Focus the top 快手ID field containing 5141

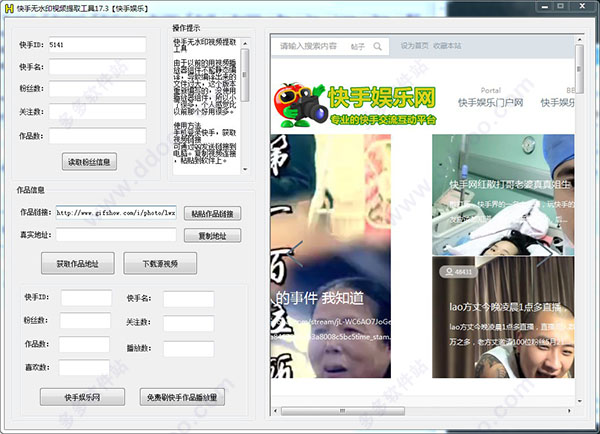point(97,45)
